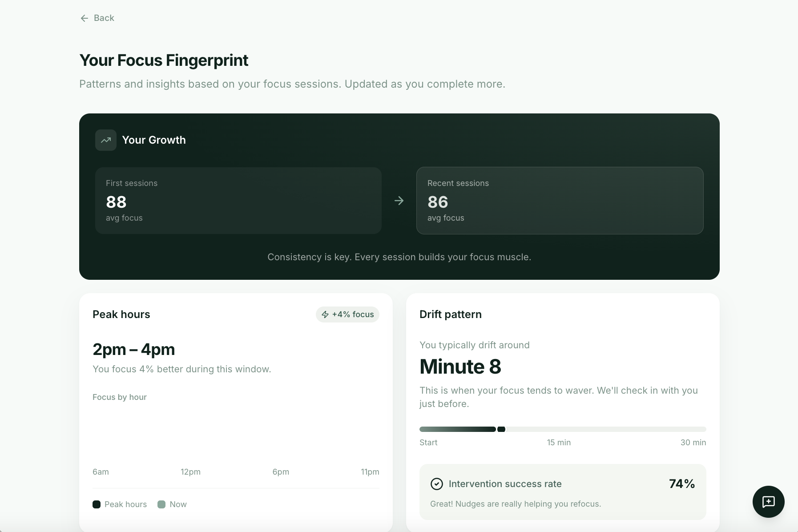Go back using the Back link
This screenshot has height=532, width=798.
point(97,18)
